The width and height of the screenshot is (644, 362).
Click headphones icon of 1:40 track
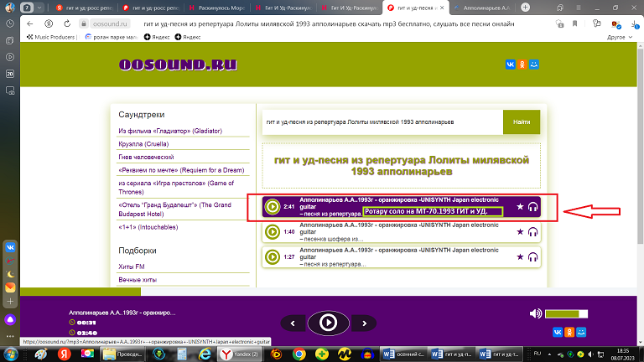click(532, 232)
